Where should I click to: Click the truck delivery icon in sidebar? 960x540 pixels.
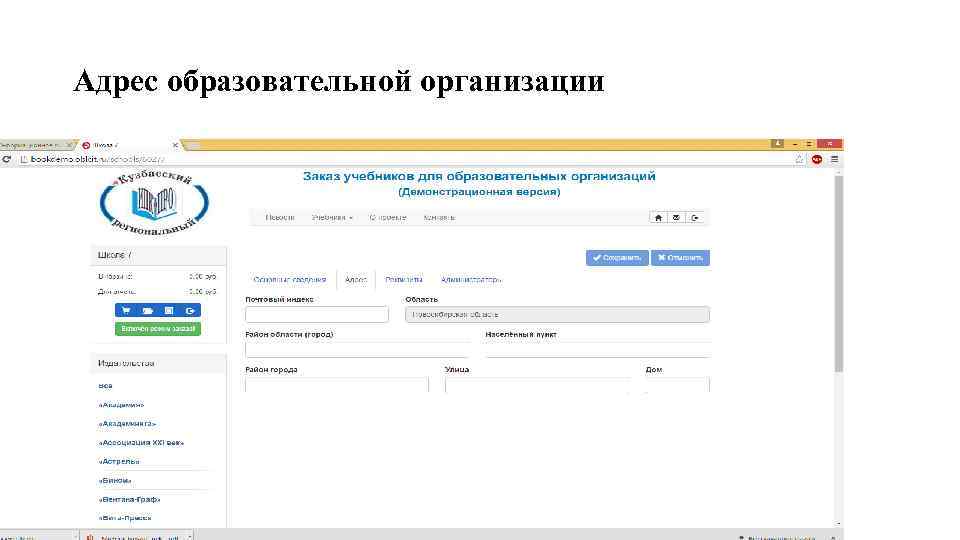(148, 310)
